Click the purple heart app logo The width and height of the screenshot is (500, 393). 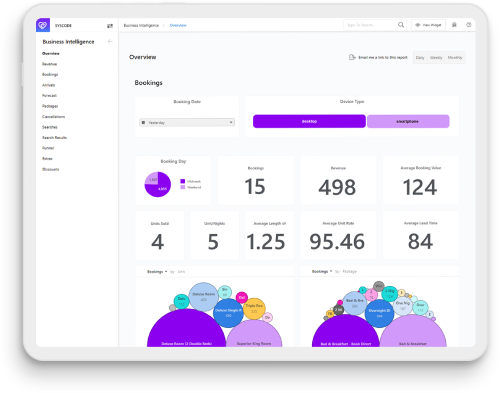[x=43, y=25]
